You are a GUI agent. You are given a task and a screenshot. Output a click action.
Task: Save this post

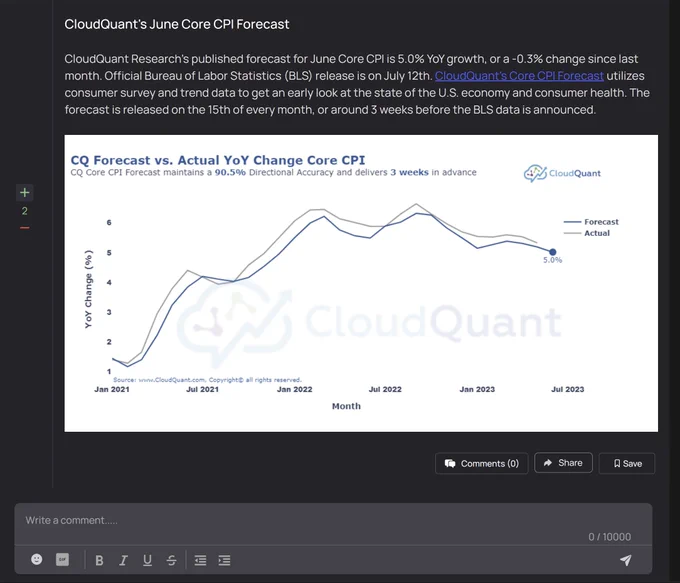[627, 463]
